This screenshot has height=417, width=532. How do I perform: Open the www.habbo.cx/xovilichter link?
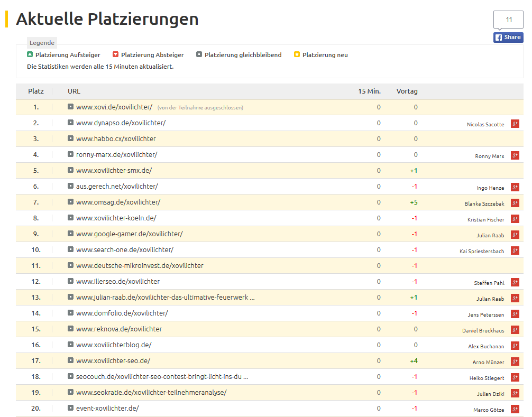tap(116, 138)
